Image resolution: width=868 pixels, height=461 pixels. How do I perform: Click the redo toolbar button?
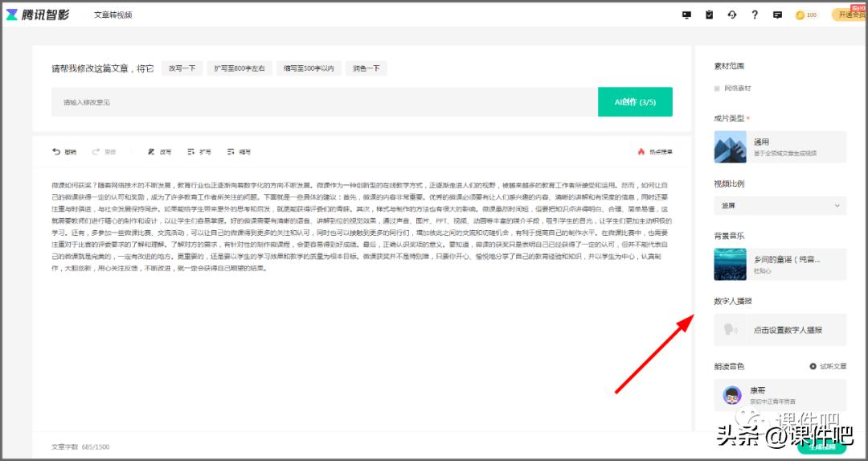104,151
